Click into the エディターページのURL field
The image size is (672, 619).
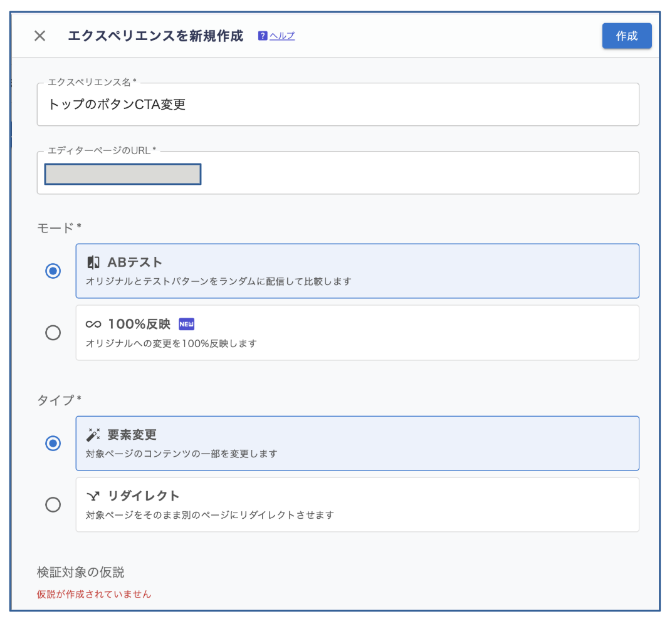click(414, 174)
